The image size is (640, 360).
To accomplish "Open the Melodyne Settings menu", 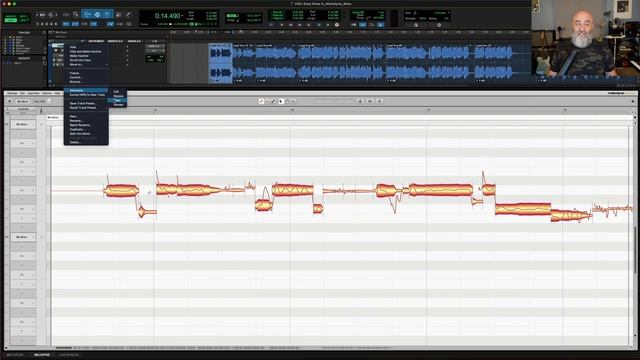I will click(x=12, y=93).
